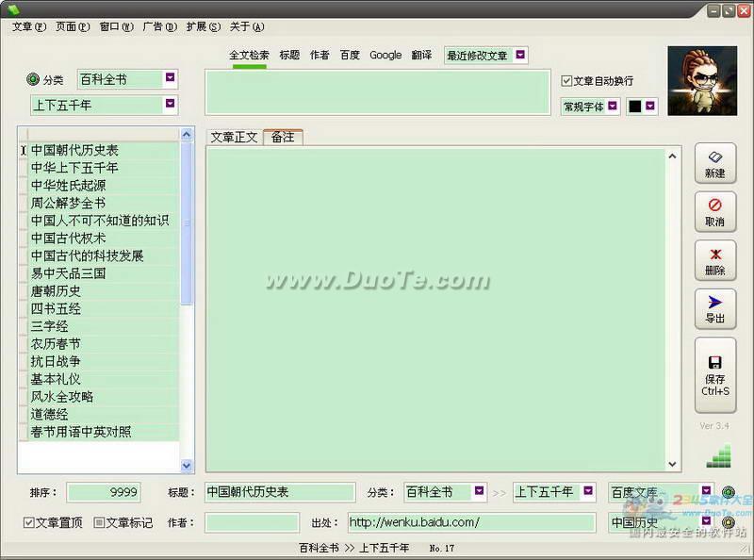Image resolution: width=754 pixels, height=560 pixels.
Task: Click the 翻译 search option
Action: point(421,56)
